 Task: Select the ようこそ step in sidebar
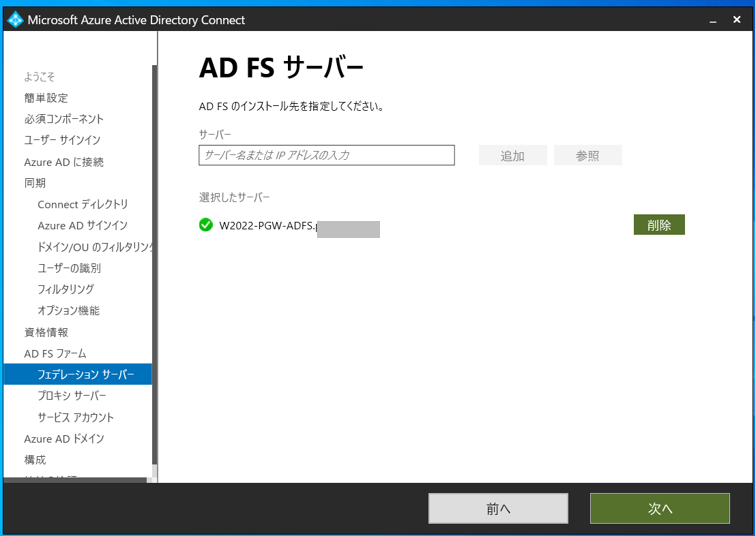(x=39, y=77)
